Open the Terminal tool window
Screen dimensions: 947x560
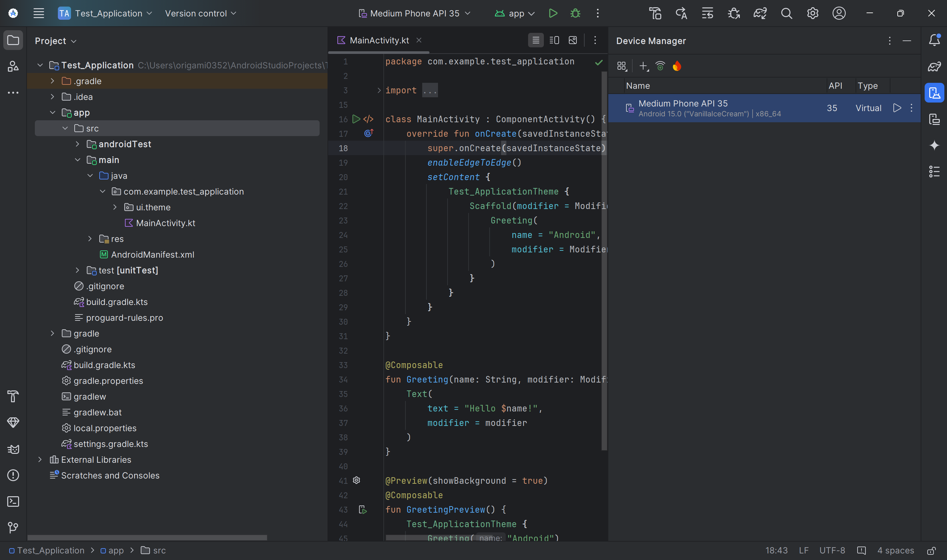click(13, 502)
